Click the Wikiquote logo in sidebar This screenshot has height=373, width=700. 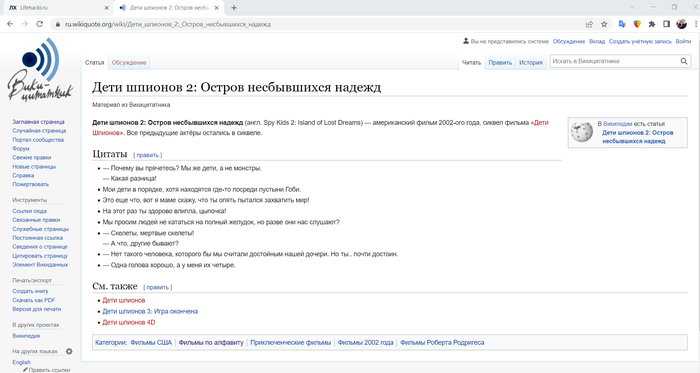[40, 70]
